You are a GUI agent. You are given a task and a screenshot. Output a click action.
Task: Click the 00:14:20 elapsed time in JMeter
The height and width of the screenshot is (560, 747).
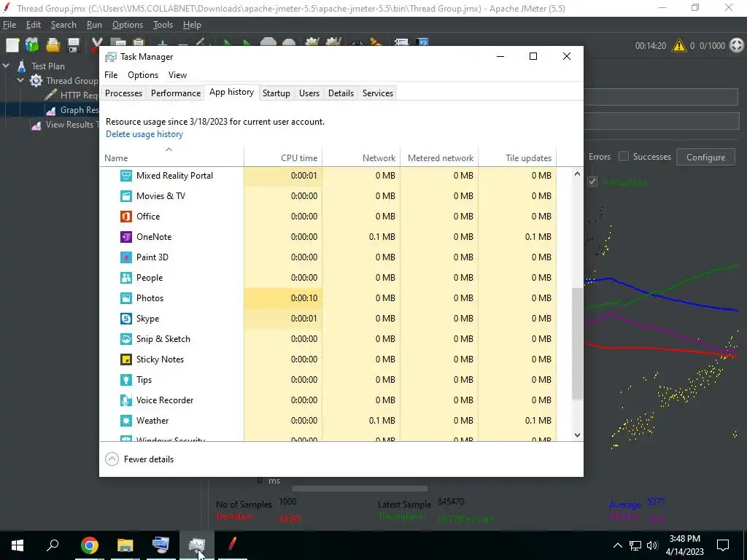(650, 46)
